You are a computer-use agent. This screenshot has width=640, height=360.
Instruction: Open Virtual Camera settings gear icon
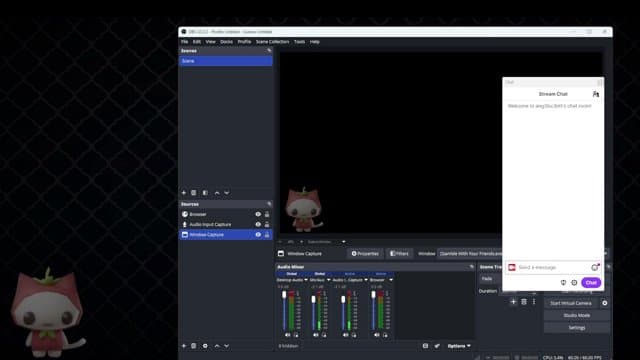[604, 303]
